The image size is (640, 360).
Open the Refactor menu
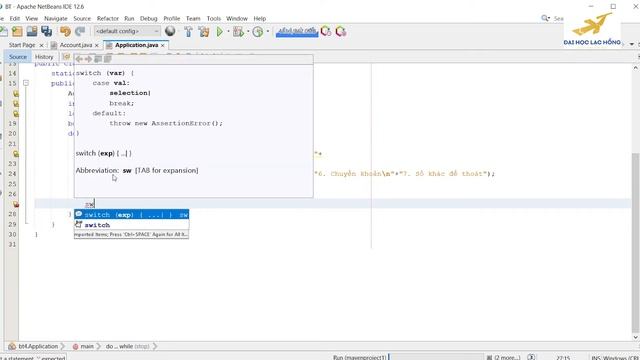pos(108,18)
